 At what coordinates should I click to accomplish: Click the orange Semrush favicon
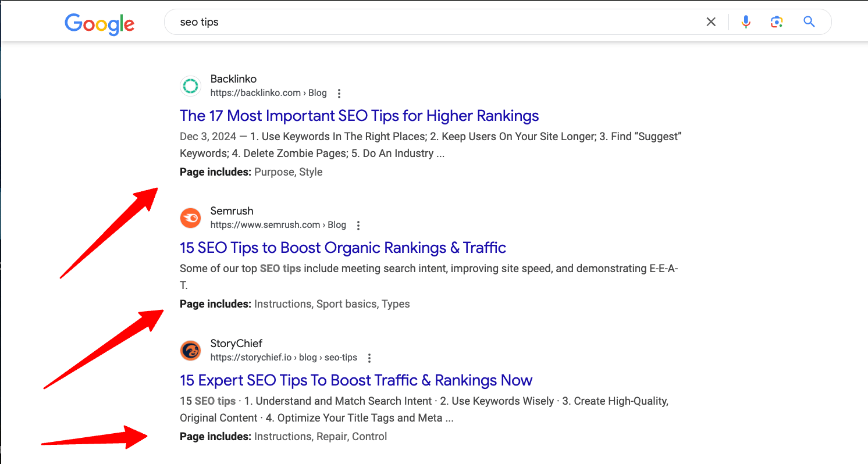pyautogui.click(x=190, y=218)
